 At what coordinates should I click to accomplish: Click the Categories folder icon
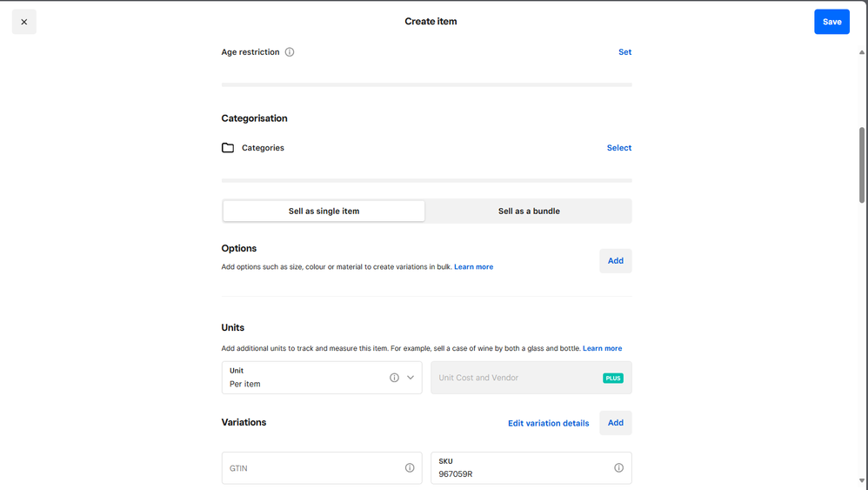228,148
